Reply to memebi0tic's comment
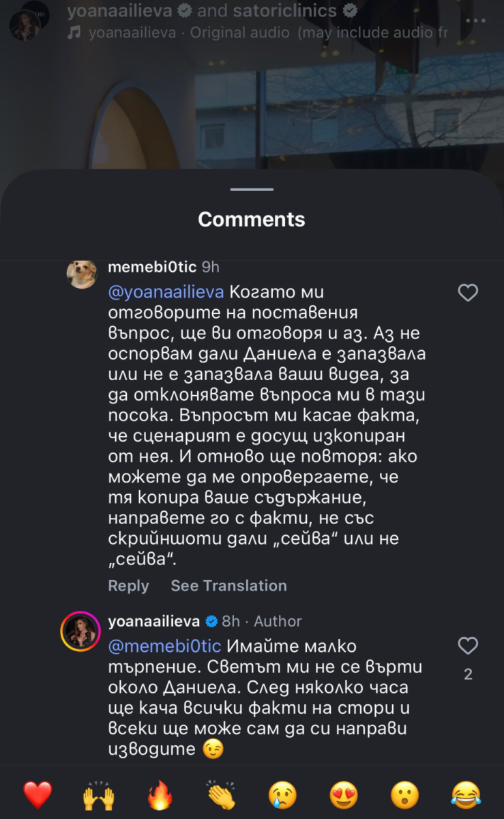Image resolution: width=504 pixels, height=819 pixels. tap(128, 586)
